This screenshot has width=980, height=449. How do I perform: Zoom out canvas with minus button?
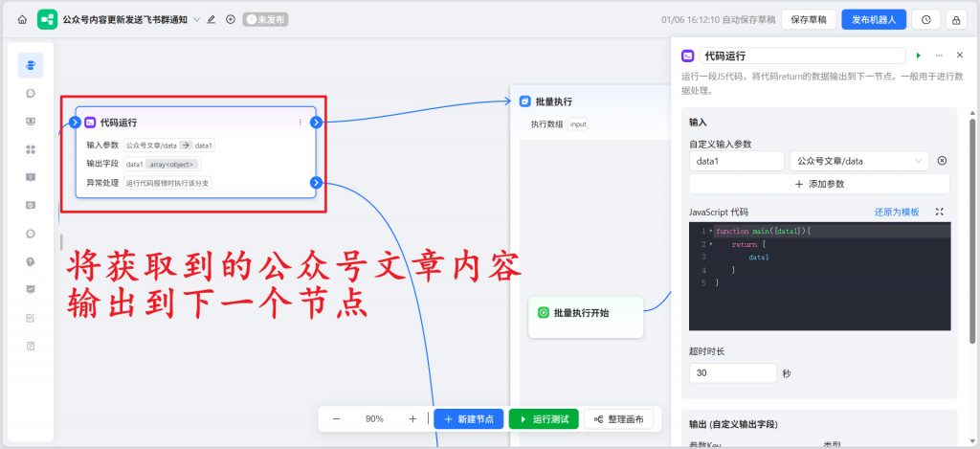click(336, 419)
